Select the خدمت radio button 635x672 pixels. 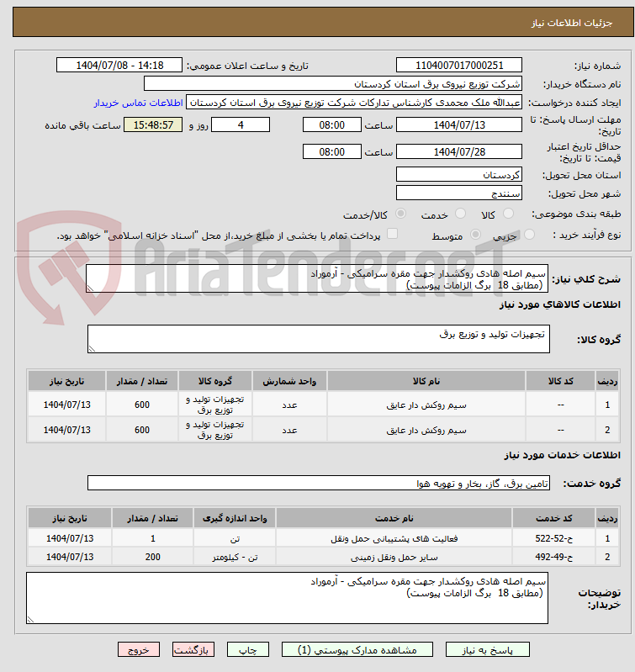click(x=460, y=214)
